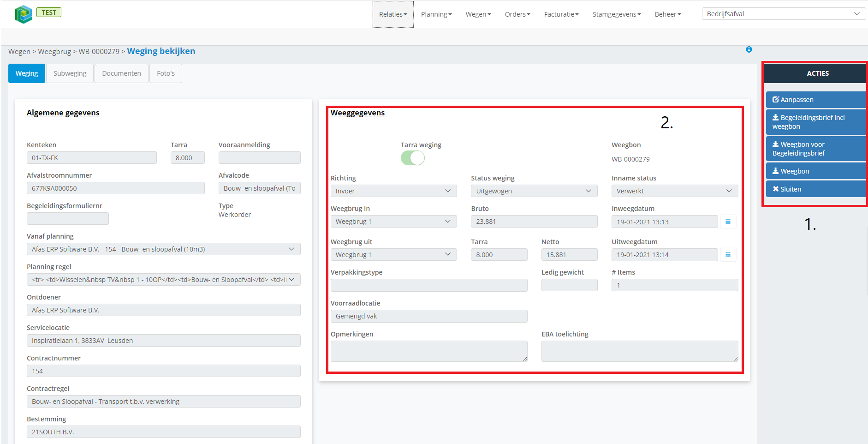
Task: Click the Netto field 15.881
Action: click(x=570, y=255)
